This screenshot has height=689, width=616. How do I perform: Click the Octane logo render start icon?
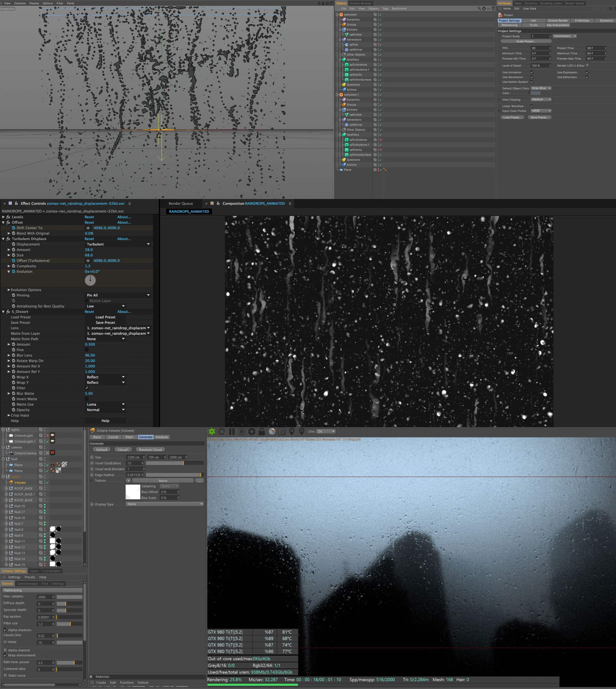click(x=212, y=431)
